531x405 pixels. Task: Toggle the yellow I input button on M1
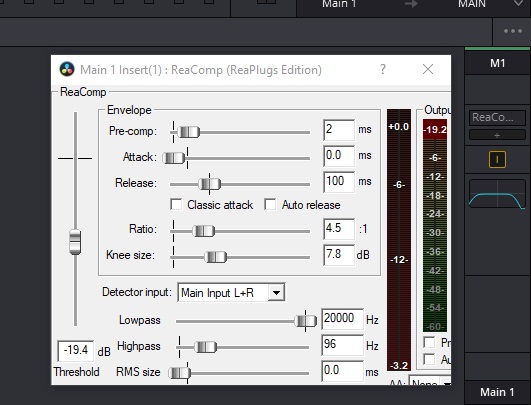497,159
